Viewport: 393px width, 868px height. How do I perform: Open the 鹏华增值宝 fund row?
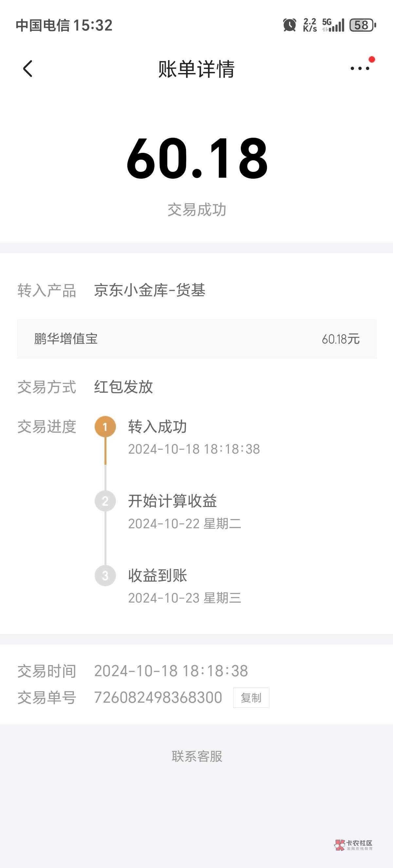tap(197, 339)
